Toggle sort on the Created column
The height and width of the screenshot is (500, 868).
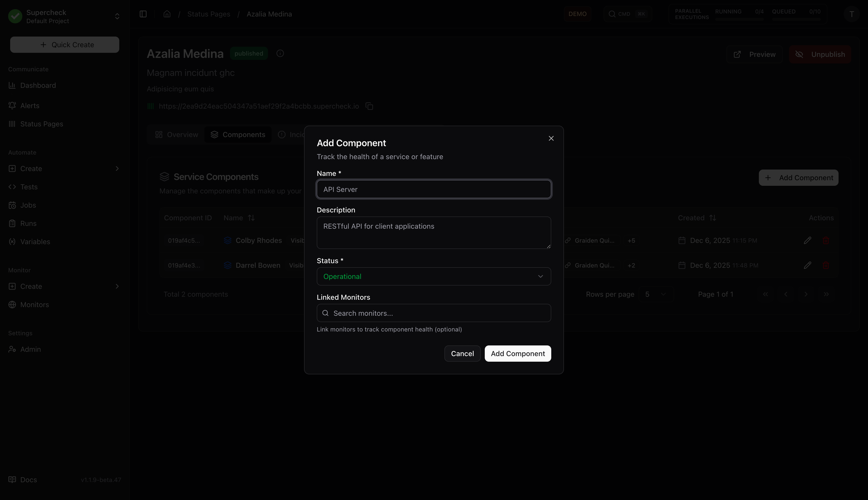[713, 218]
